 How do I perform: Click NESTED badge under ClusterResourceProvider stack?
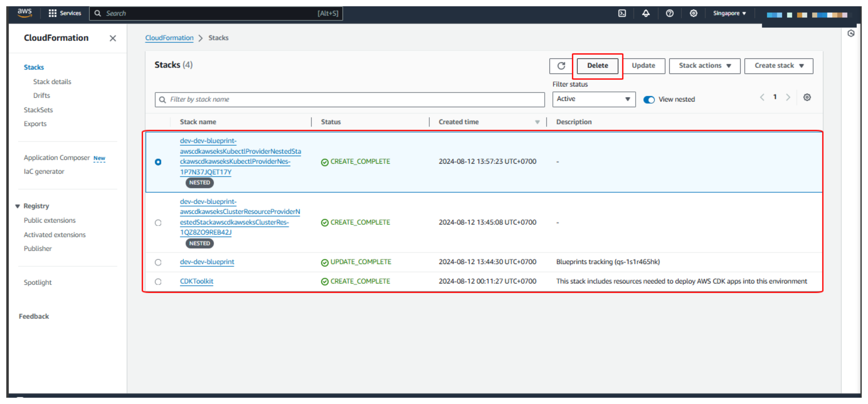pos(199,243)
